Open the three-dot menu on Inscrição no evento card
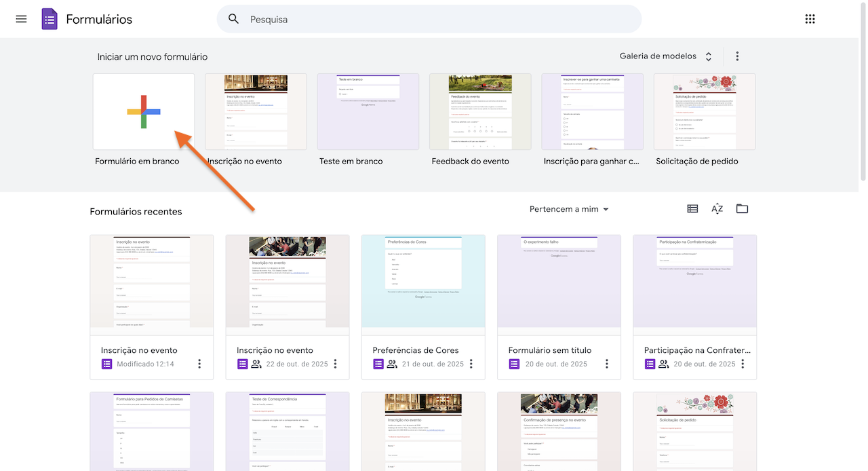 coord(199,364)
